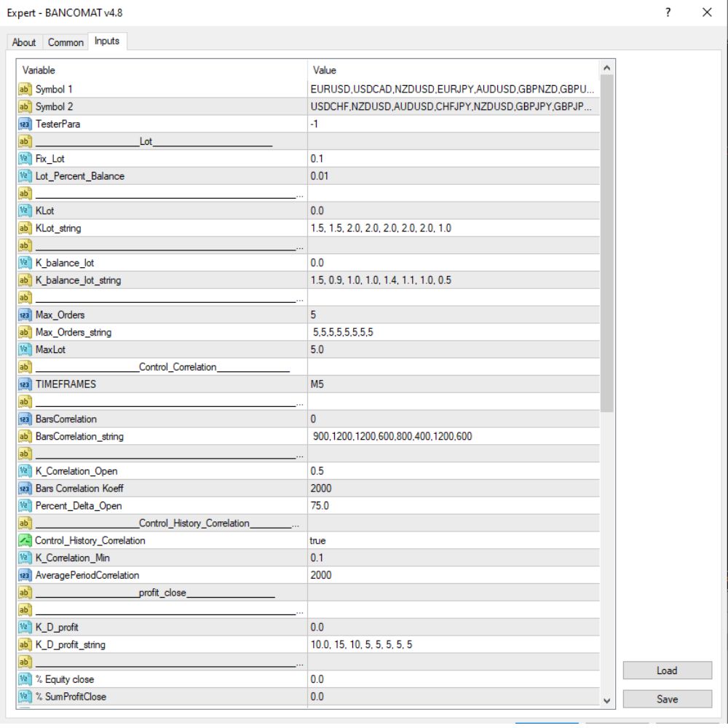728x728 pixels.
Task: Select the Inputs tab
Action: (107, 41)
